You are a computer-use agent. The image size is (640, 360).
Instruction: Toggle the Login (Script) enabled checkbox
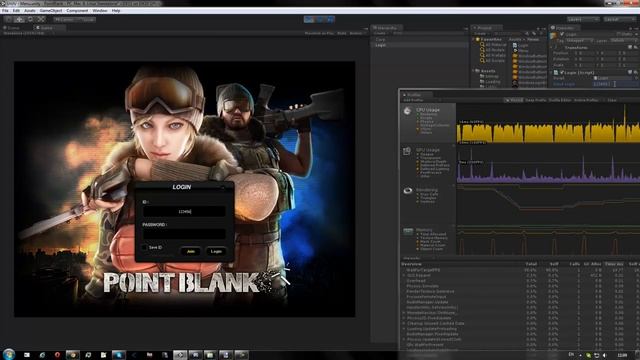[x=562, y=72]
